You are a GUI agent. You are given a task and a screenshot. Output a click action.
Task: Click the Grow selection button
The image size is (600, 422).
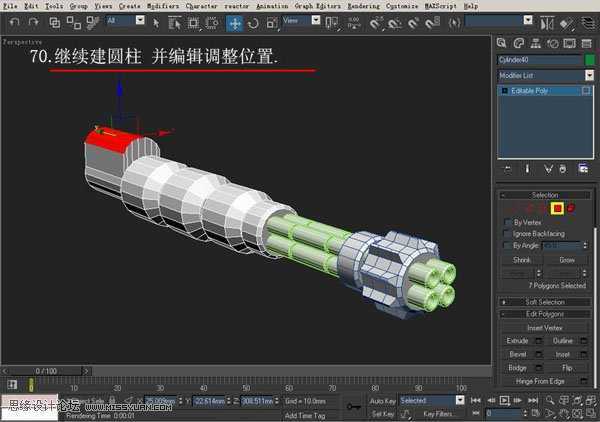click(x=567, y=260)
